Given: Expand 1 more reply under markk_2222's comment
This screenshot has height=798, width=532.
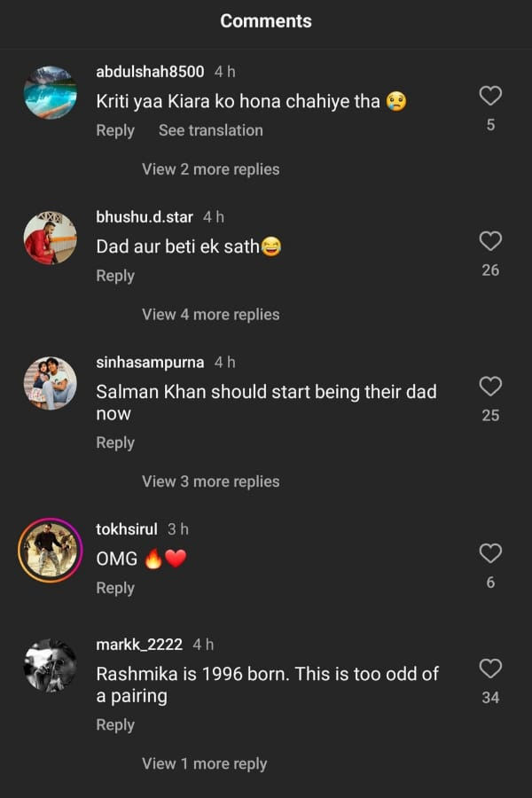Looking at the screenshot, I should [205, 763].
